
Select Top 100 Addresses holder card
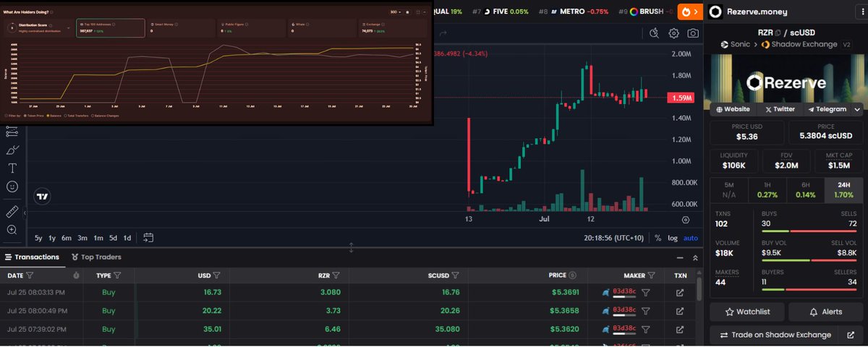point(110,27)
